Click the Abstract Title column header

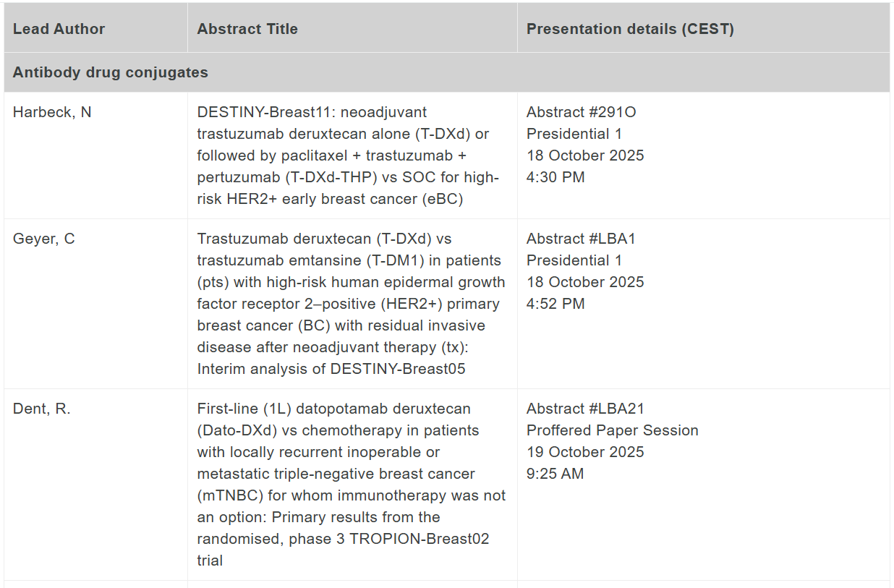click(x=247, y=29)
